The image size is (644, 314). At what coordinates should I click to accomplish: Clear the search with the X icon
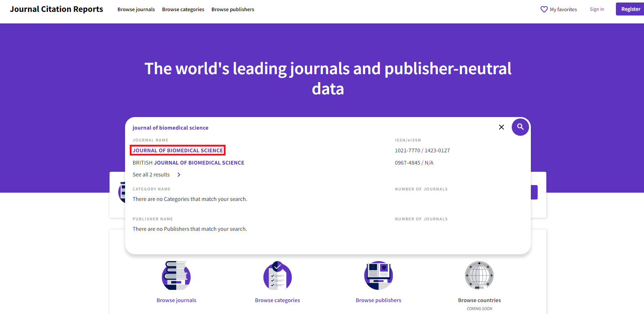pos(501,127)
